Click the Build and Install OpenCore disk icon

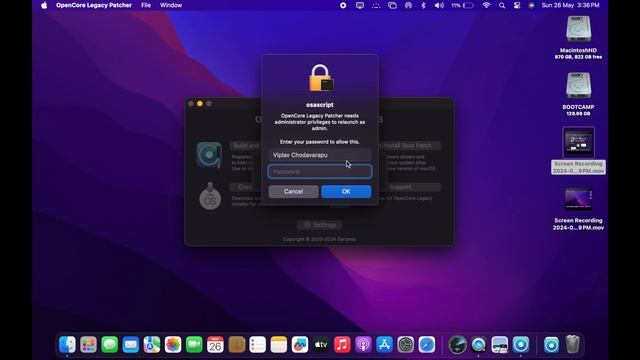click(x=209, y=155)
